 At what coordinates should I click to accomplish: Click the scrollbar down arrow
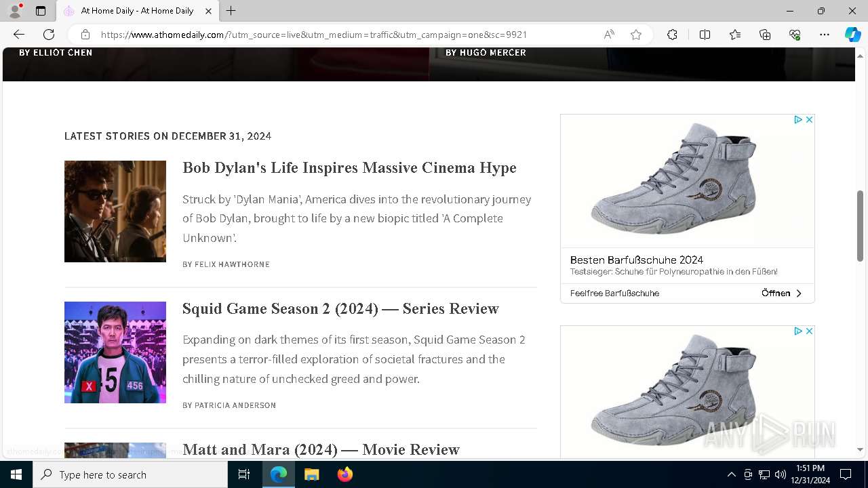pyautogui.click(x=860, y=449)
